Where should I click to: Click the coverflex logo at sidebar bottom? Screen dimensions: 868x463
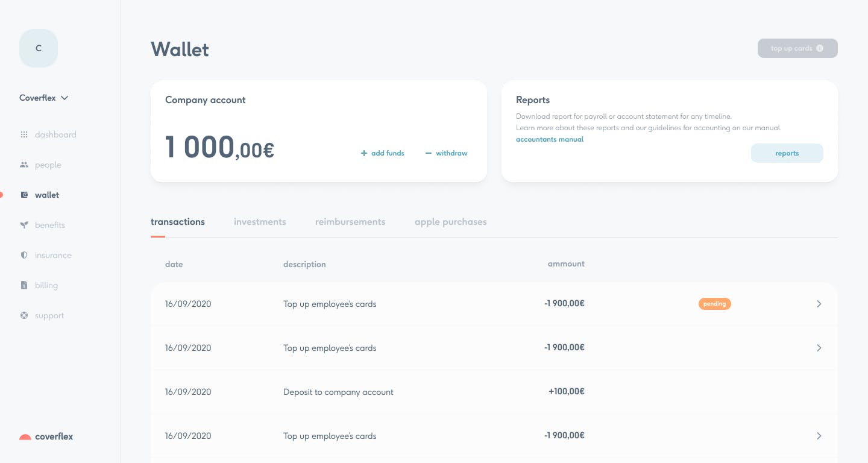pos(46,436)
